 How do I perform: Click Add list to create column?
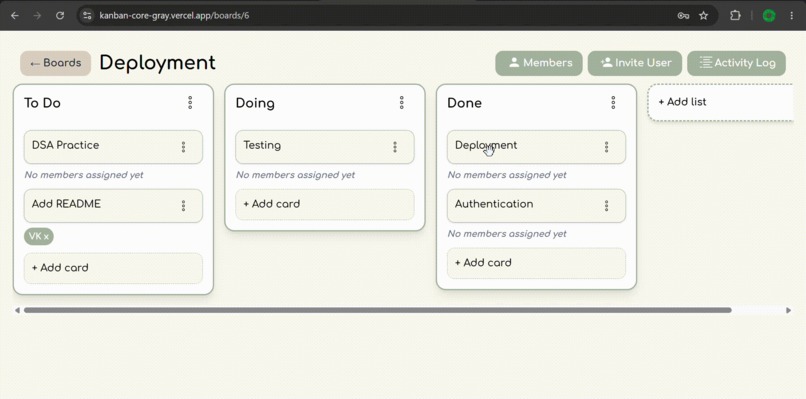[722, 102]
